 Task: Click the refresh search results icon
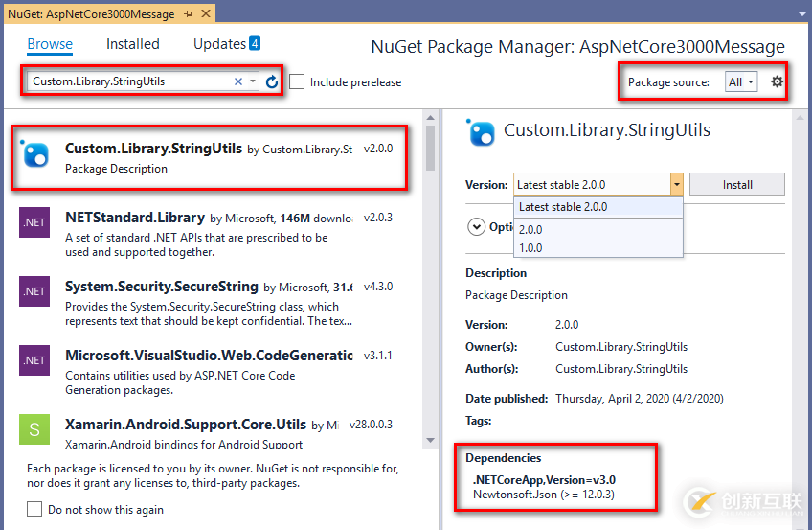(x=272, y=82)
